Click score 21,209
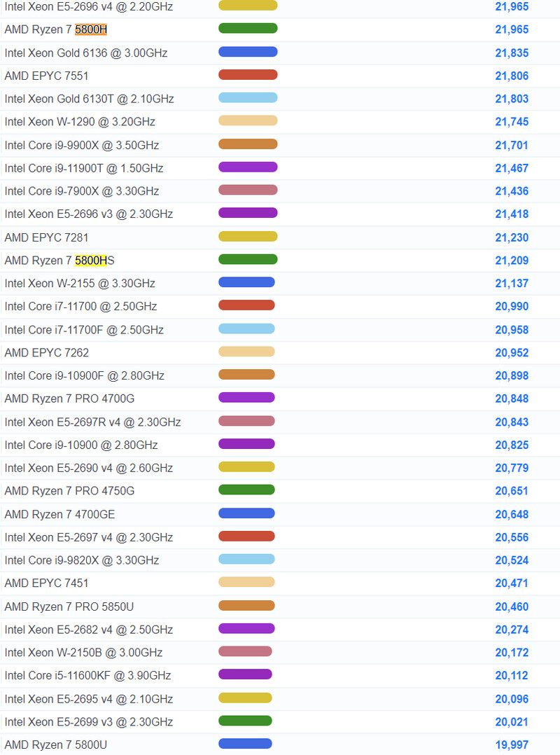This screenshot has width=560, height=755. pyautogui.click(x=512, y=261)
